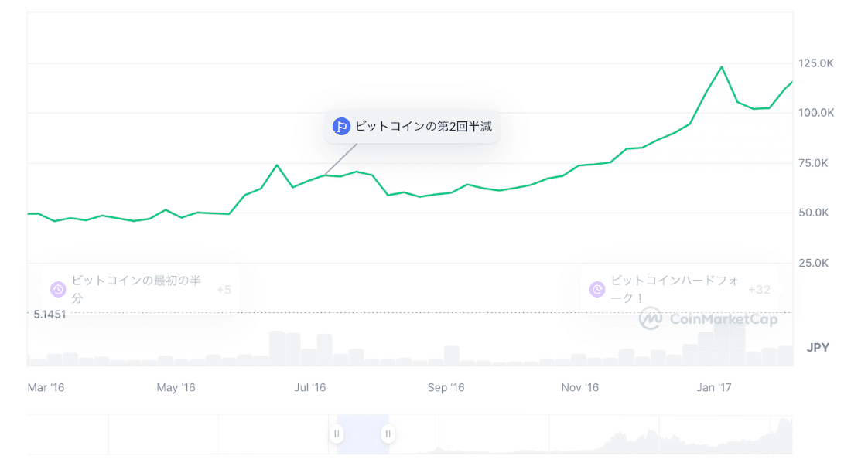Image resolution: width=868 pixels, height=473 pixels.
Task: Click the highlighted selection in the range navigator
Action: [x=362, y=434]
